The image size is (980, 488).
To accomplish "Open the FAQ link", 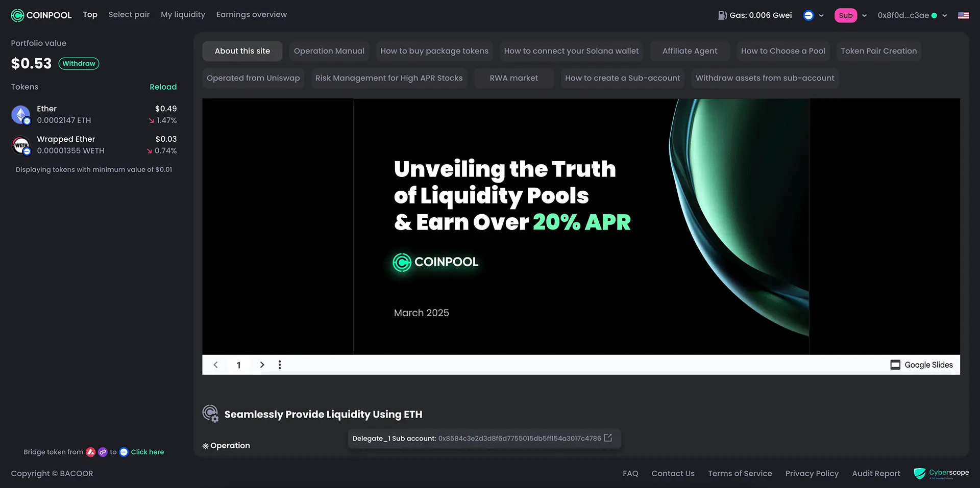I will pos(630,473).
